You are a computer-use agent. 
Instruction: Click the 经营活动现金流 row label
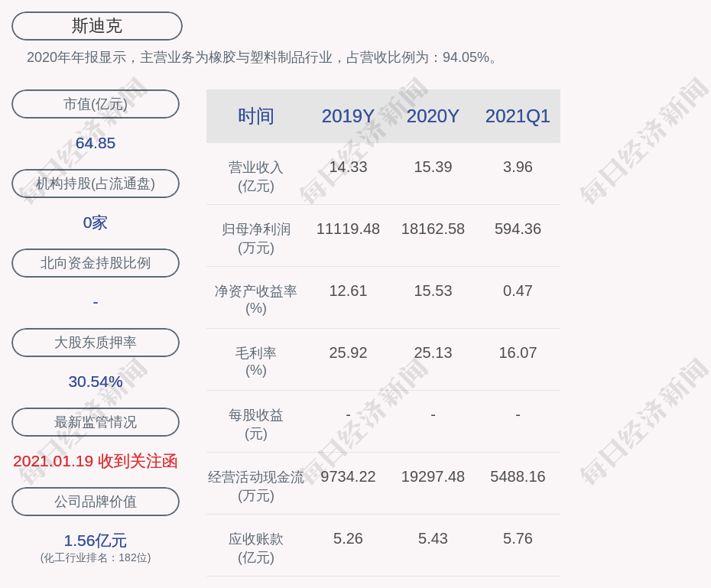(x=256, y=486)
